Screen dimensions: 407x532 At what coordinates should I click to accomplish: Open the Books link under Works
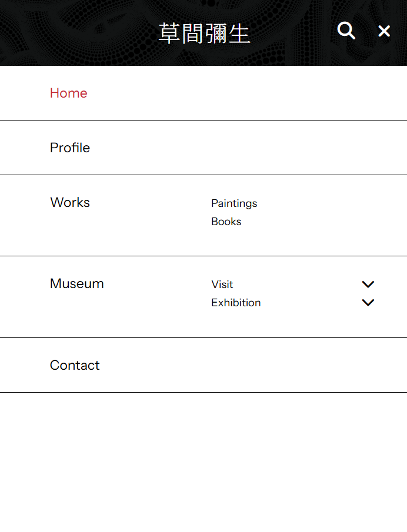[x=226, y=222]
